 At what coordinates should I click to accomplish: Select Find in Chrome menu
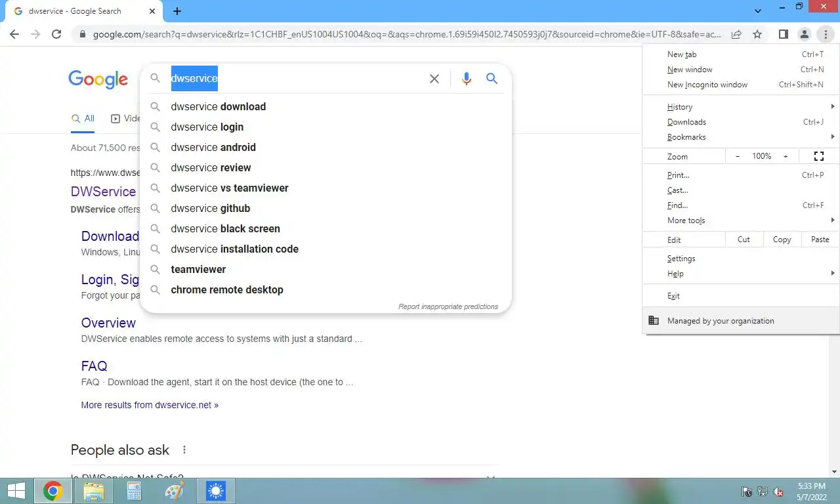(741, 205)
